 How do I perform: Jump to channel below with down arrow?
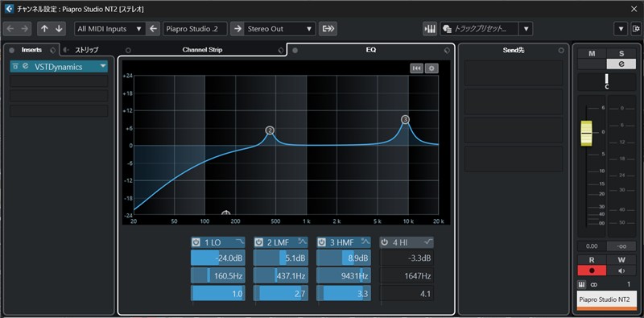59,29
